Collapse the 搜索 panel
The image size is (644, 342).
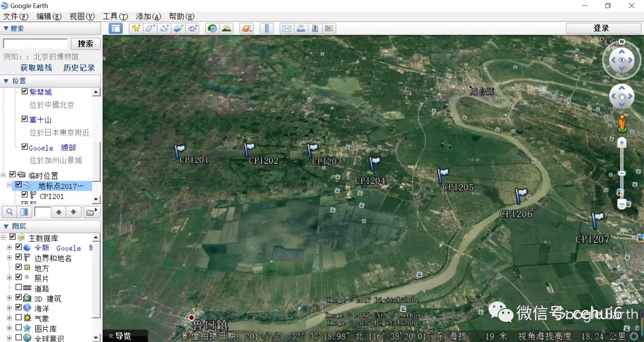point(6,28)
